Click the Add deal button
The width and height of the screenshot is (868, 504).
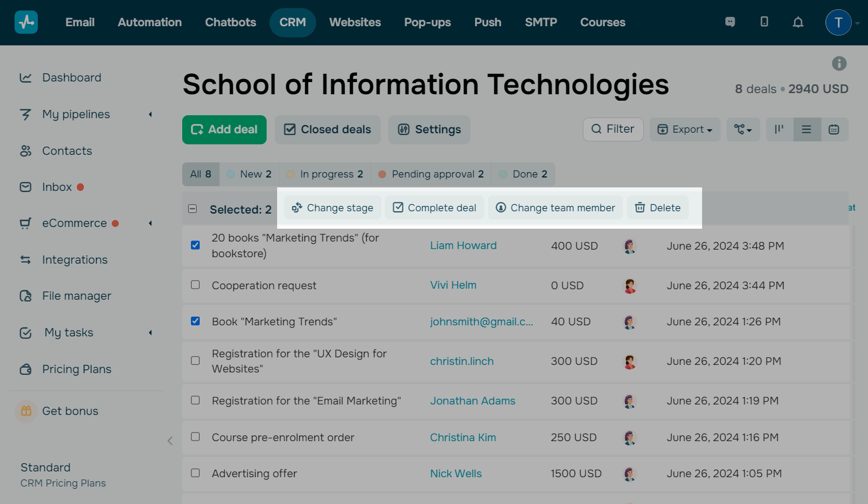(x=224, y=129)
